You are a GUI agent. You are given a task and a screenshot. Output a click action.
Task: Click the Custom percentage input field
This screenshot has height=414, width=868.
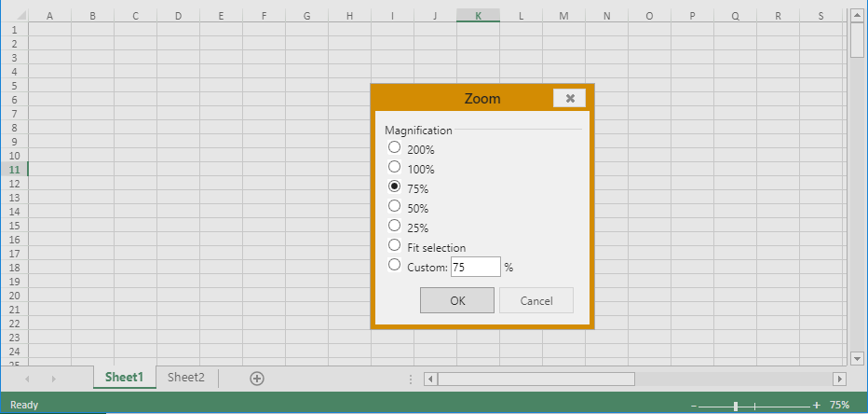point(476,267)
